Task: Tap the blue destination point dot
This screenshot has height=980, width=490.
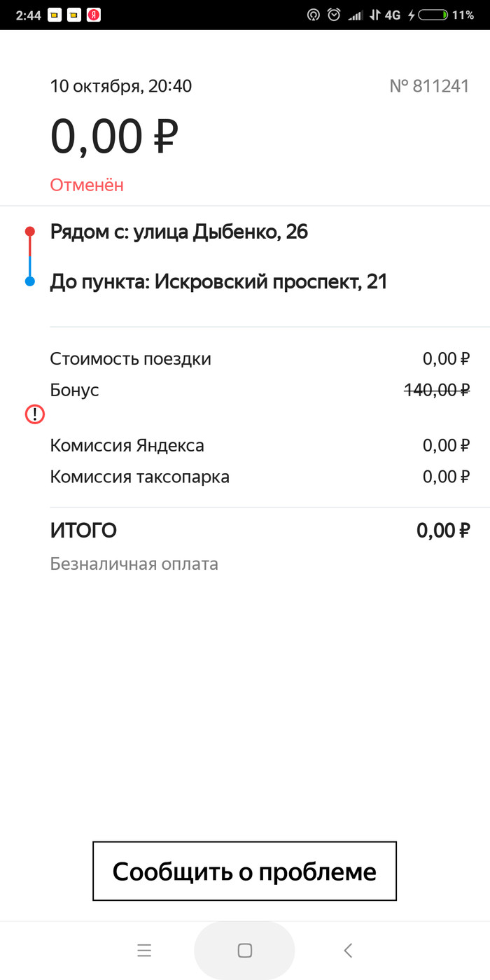Action: click(29, 281)
